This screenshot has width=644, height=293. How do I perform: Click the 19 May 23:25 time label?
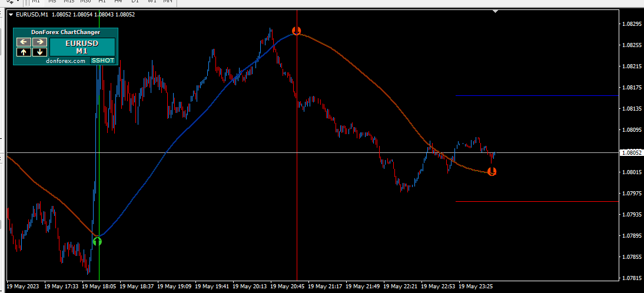tap(476, 286)
